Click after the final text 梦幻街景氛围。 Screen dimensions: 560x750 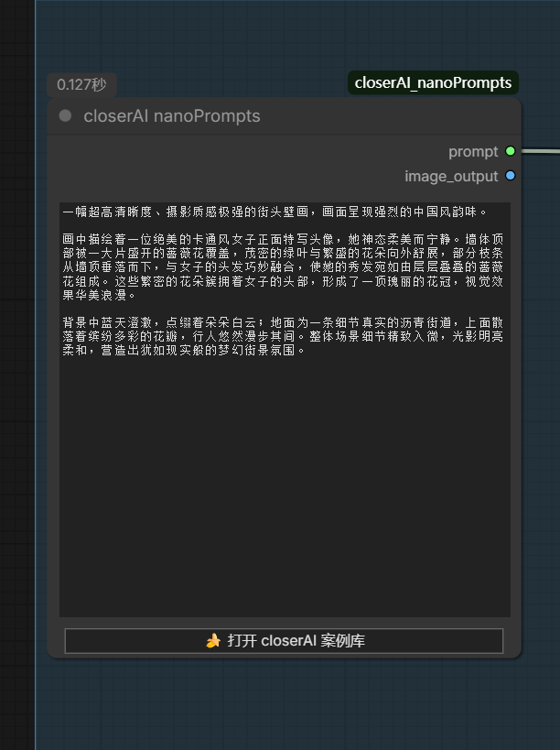(307, 351)
